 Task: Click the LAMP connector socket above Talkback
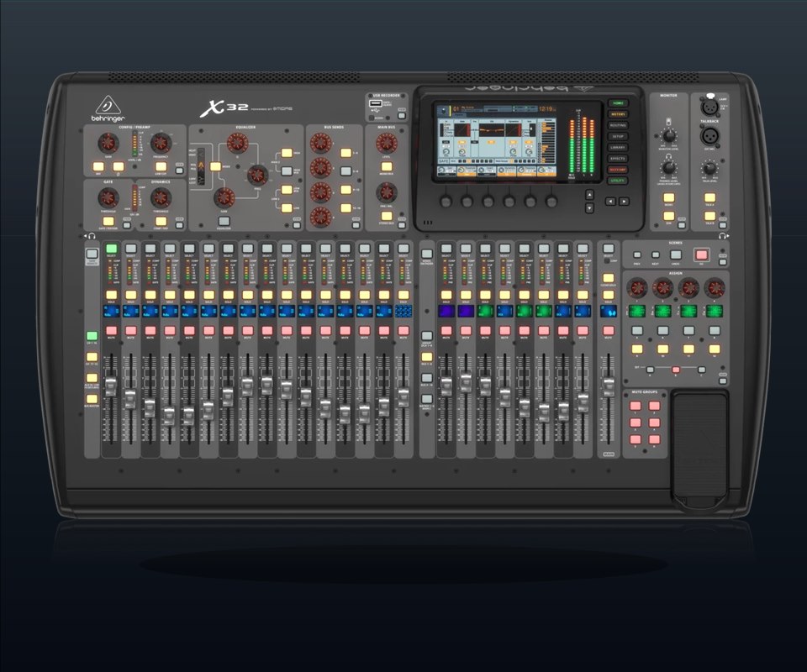[x=709, y=107]
